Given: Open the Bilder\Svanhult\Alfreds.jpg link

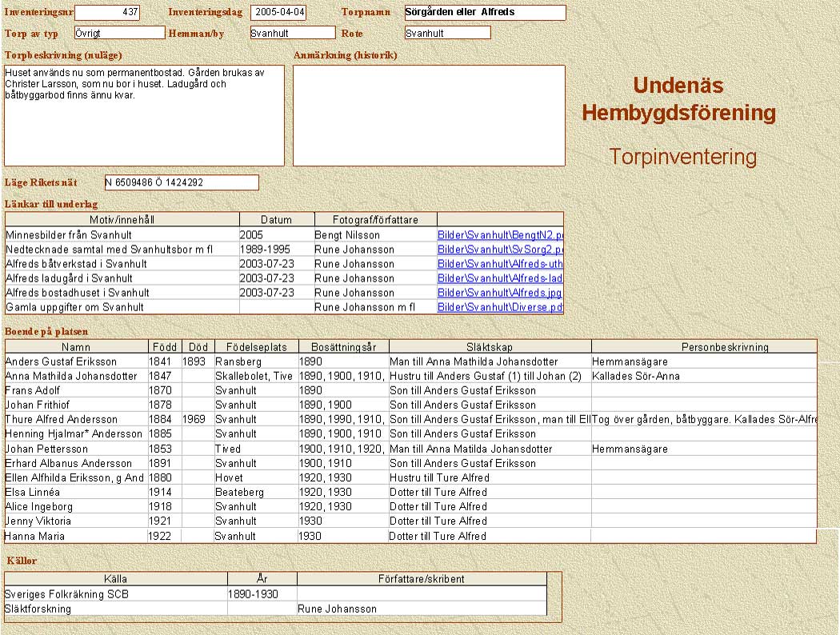Looking at the screenshot, I should pos(500,293).
